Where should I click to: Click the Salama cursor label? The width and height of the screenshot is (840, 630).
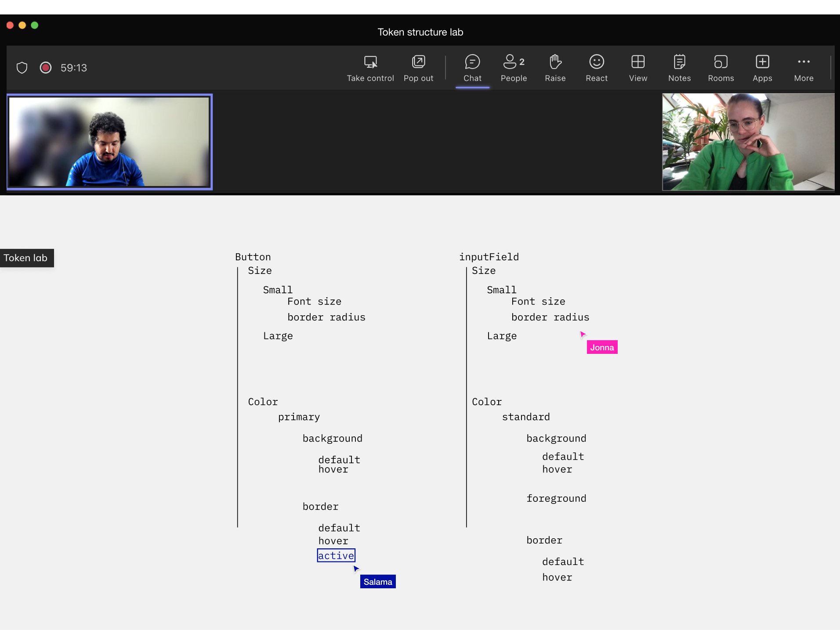[x=378, y=582]
